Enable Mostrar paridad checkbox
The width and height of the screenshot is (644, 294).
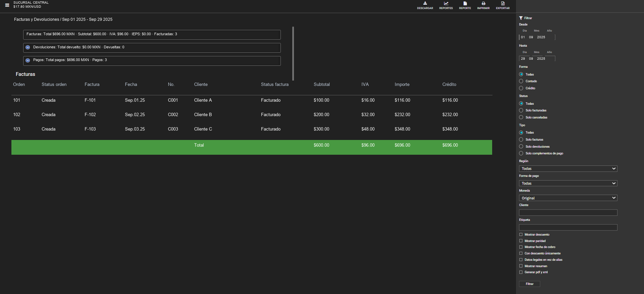tap(521, 241)
